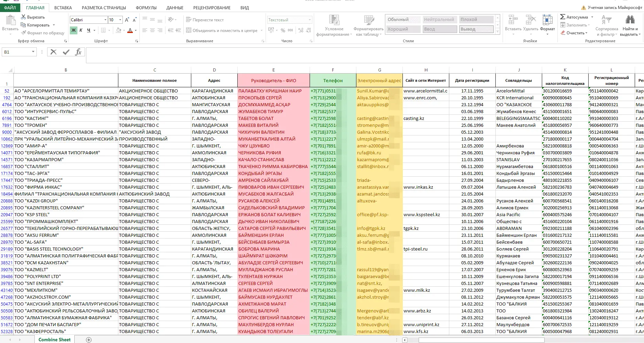This screenshot has width=644, height=343.
Task: Open the font size dropdown showing 10
Action: pos(120,20)
